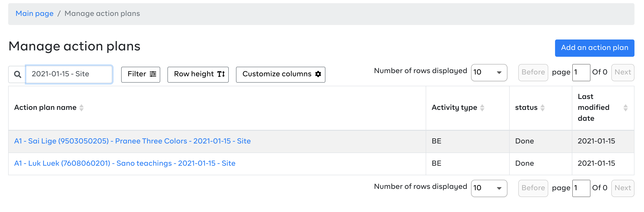Click Add an action plan button
The image size is (644, 212).
click(595, 48)
